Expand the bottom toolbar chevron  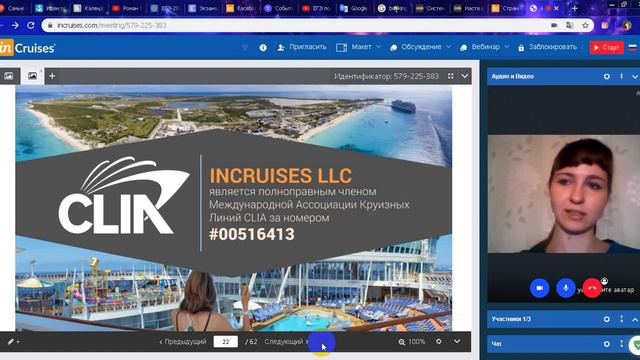click(457, 341)
